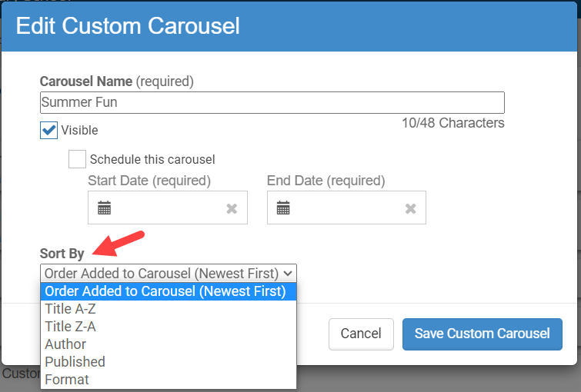Sort carousel by Author
Image resolution: width=581 pixels, height=392 pixels.
coord(65,344)
